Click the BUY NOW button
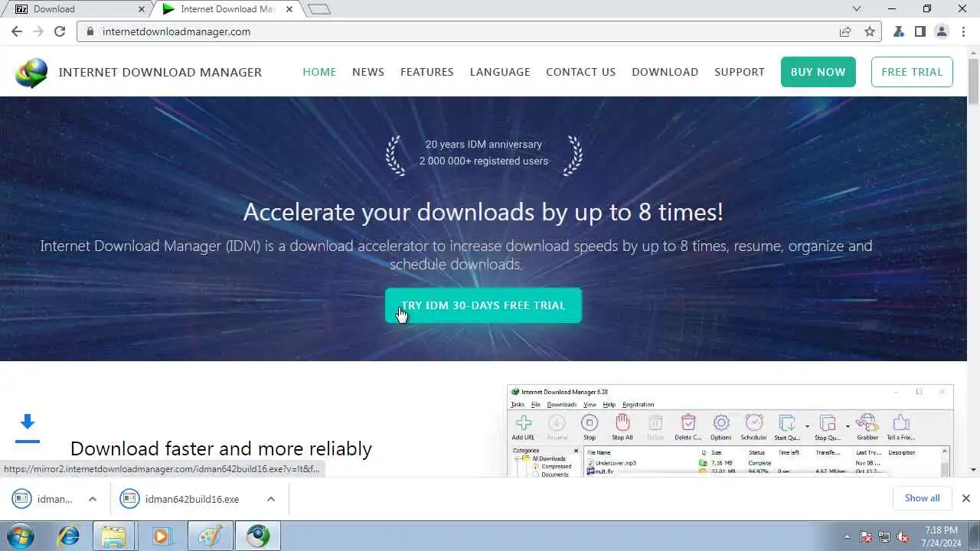 pos(818,72)
